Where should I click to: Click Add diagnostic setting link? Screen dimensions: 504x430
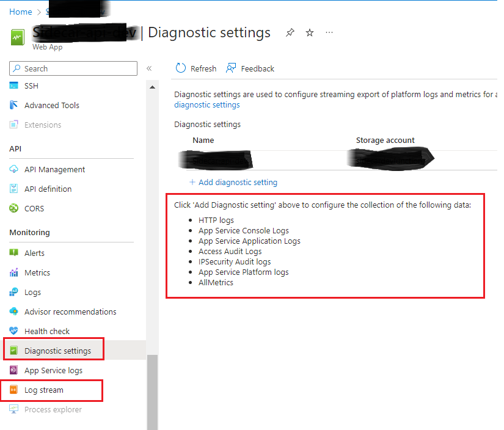point(238,183)
